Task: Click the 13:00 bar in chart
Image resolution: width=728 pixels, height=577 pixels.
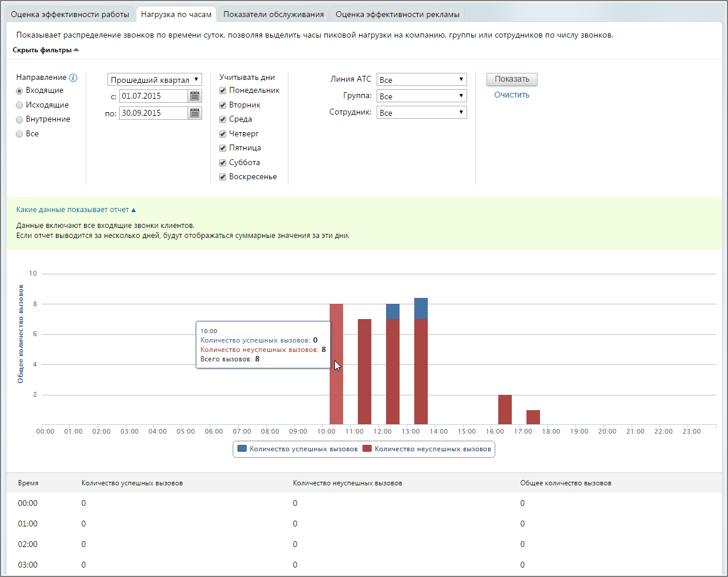Action: (x=421, y=361)
